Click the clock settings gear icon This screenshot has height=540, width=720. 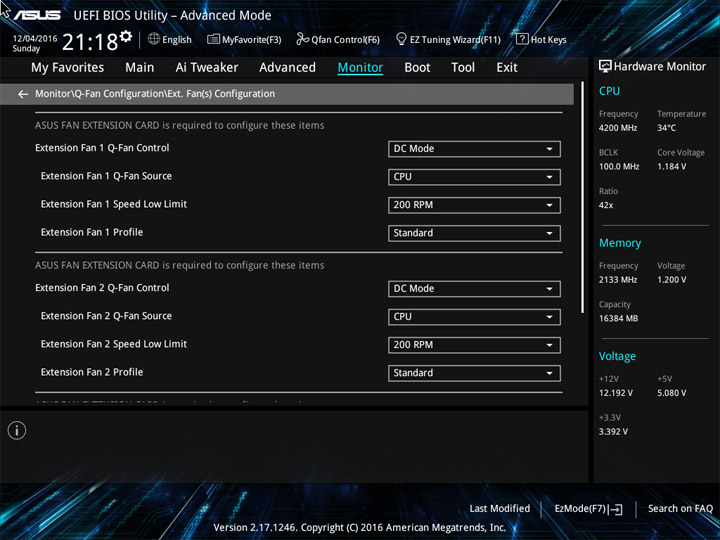pos(126,35)
